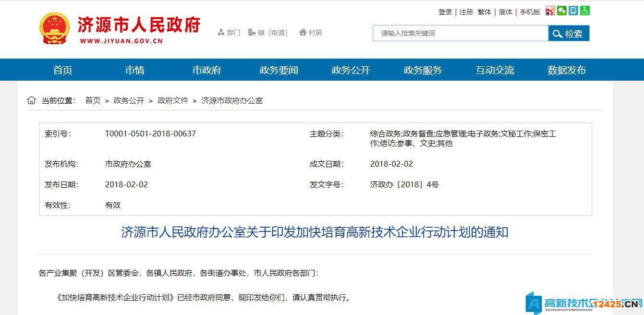Open the 手机版 mobile version link
The width and height of the screenshot is (644, 315).
[530, 12]
